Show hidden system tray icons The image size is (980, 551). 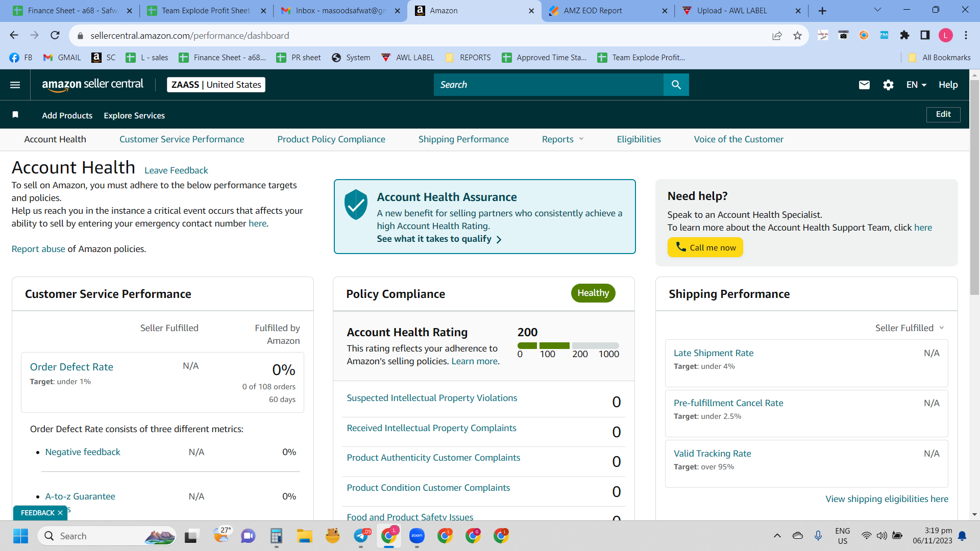click(777, 536)
